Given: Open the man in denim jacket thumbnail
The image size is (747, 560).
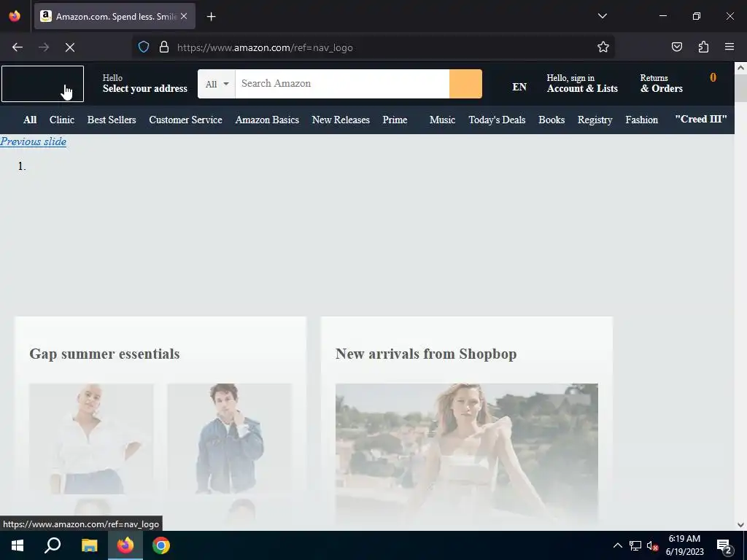Looking at the screenshot, I should [229, 438].
